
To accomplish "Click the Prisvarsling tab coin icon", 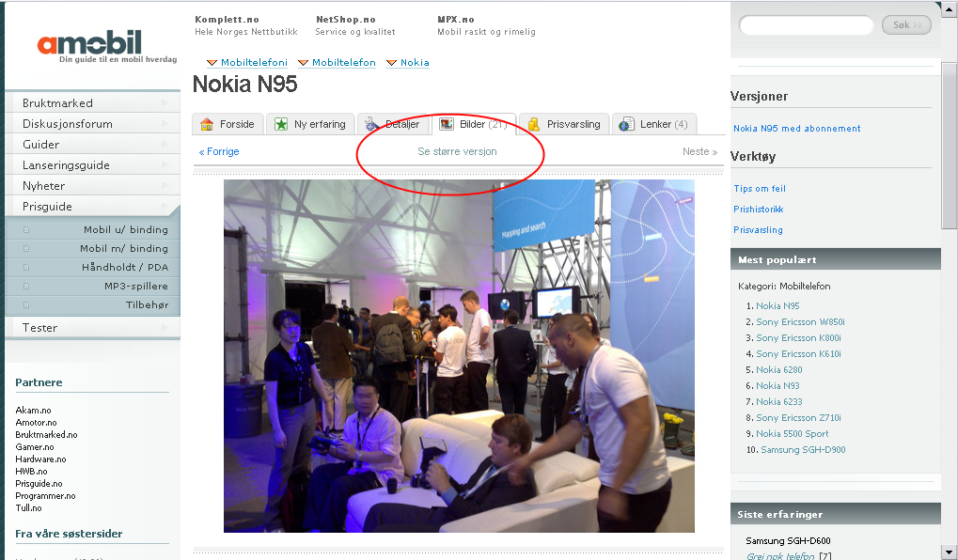I will tap(533, 125).
